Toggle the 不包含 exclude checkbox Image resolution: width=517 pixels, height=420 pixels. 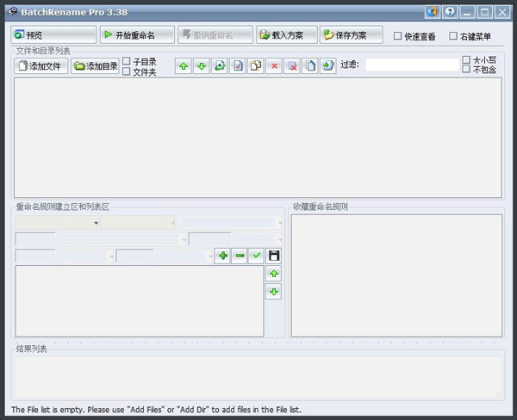click(466, 69)
